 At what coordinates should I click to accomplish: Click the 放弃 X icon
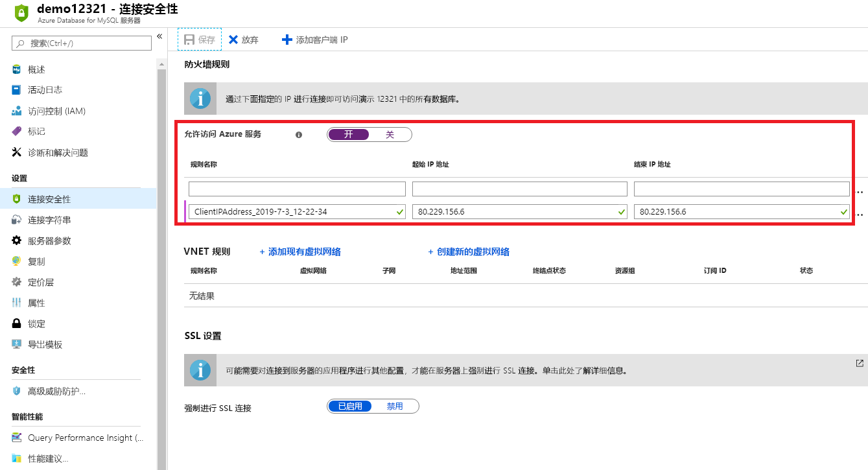233,40
